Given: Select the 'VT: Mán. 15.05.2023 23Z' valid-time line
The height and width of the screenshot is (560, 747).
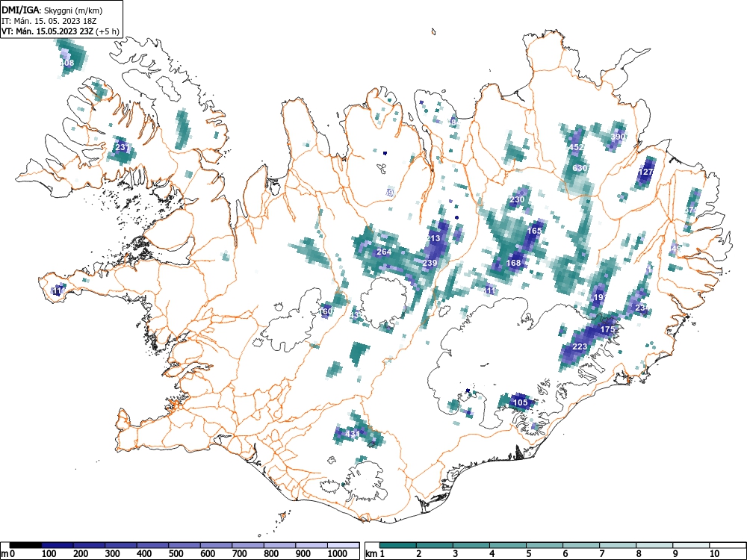Looking at the screenshot, I should tap(48, 31).
